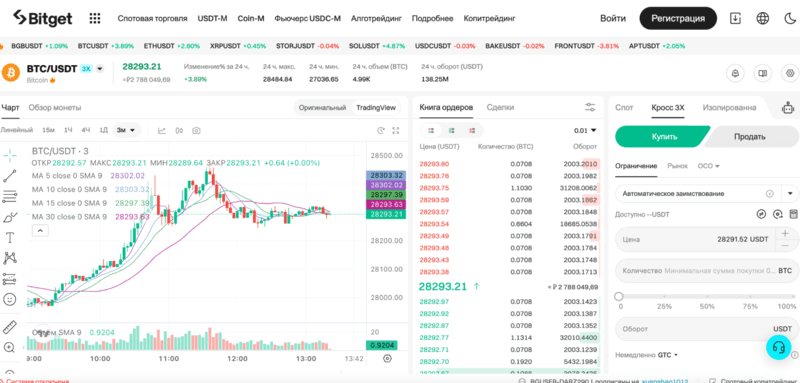Show asks-only order book view
The height and width of the screenshot is (383, 800).
472,131
